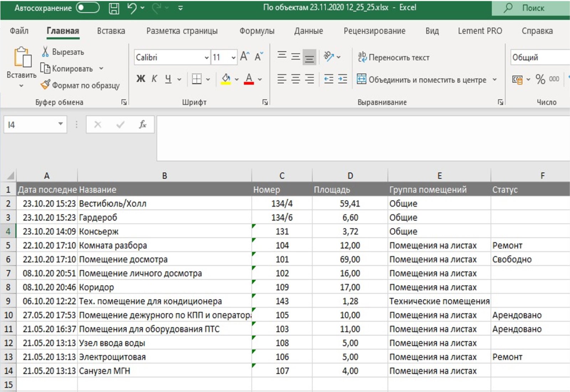Switch to the Вставка tab
This screenshot has height=392, width=570.
(x=111, y=31)
